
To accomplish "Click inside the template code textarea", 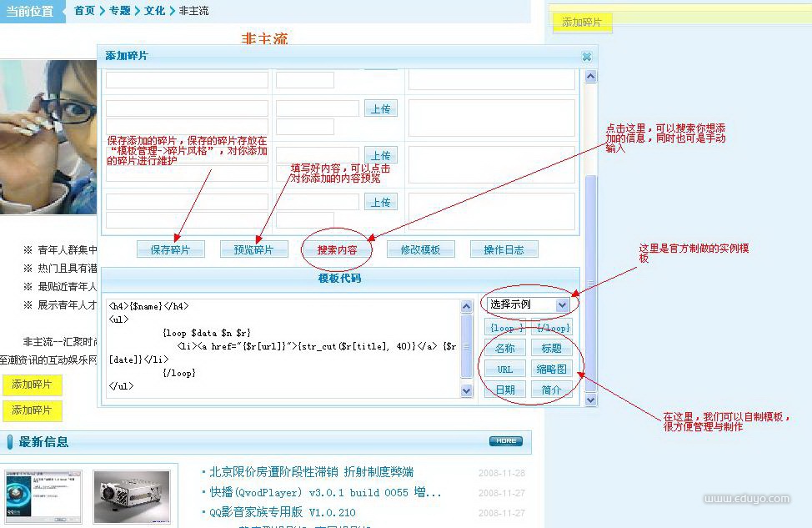I will point(283,349).
